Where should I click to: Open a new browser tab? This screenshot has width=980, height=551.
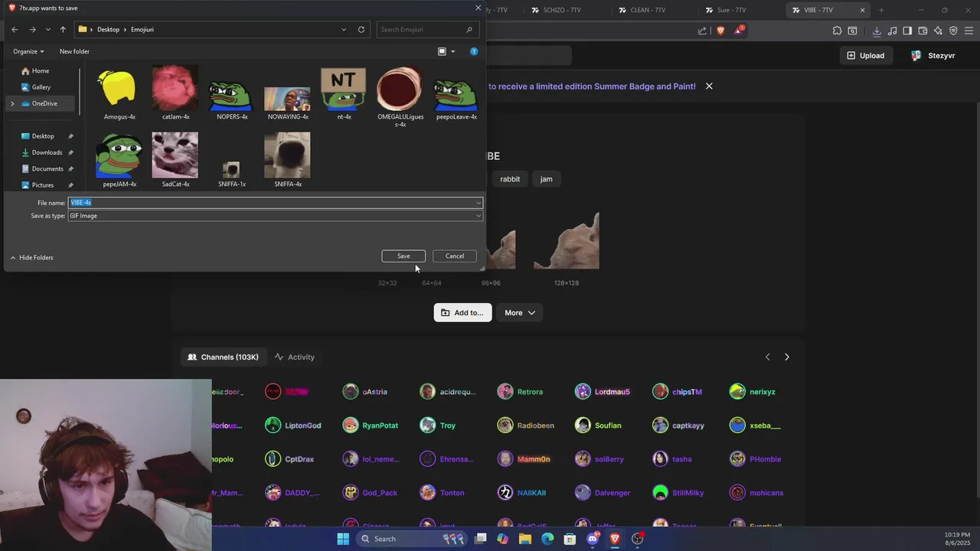click(881, 10)
